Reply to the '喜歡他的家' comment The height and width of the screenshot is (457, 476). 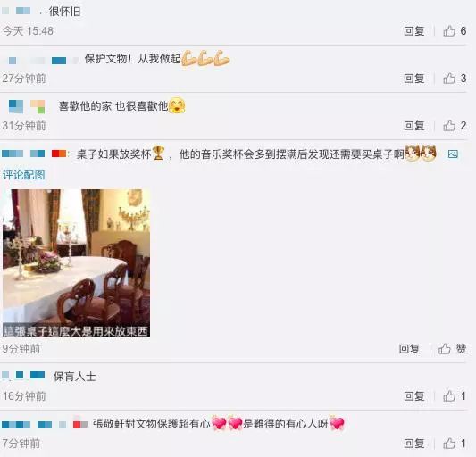click(x=413, y=126)
